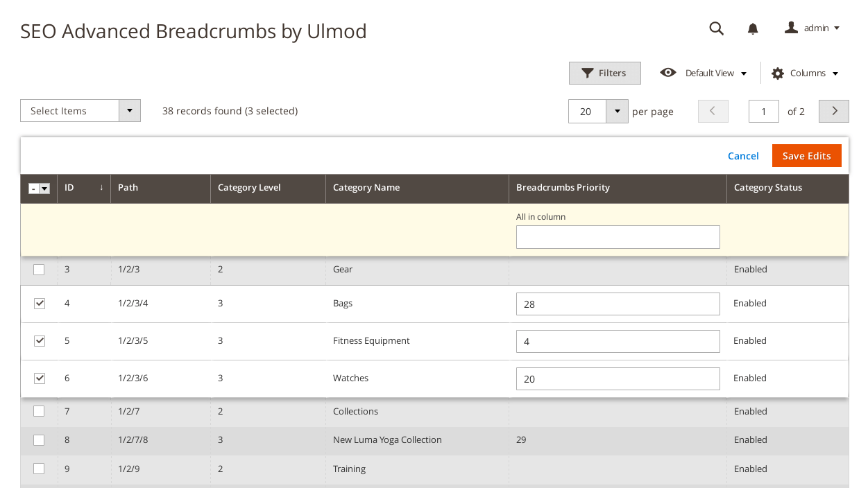Click the Filters button
Screen dimensions: 868x488
click(x=604, y=73)
